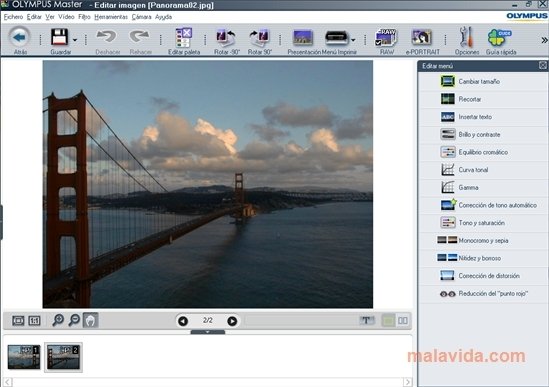Click the Golden Gate Bridge preview image

click(x=208, y=184)
